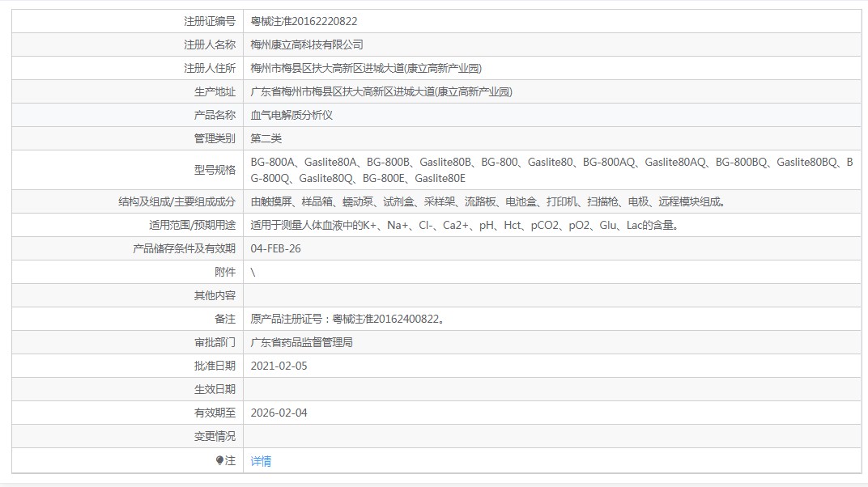Screen dimensions: 868x487
Task: Select the registration number 粤械注准20162220822
Action: (x=304, y=22)
